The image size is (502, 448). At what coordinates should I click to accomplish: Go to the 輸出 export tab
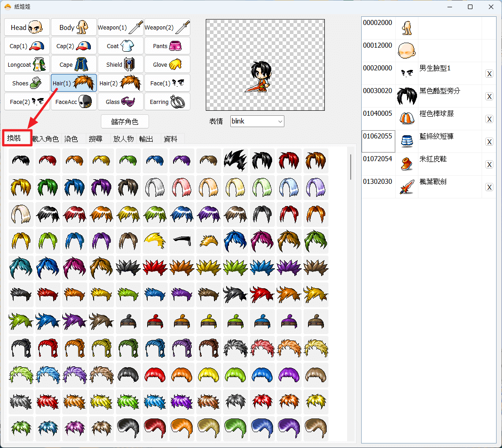[x=146, y=139]
